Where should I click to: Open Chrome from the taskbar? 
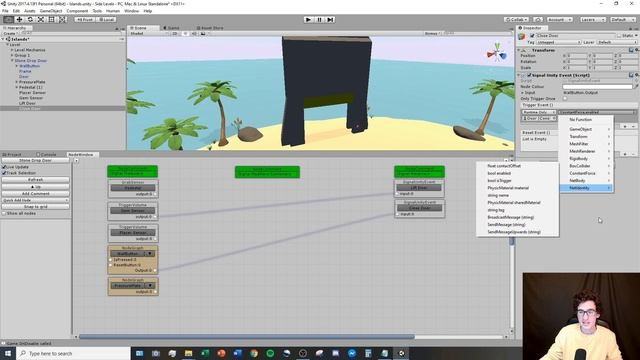[x=254, y=353]
